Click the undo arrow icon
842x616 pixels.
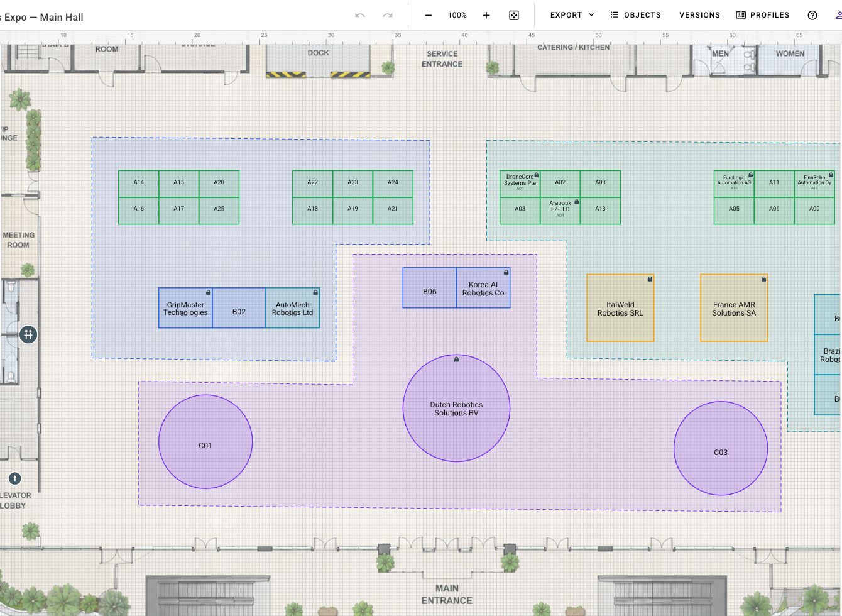pos(360,15)
